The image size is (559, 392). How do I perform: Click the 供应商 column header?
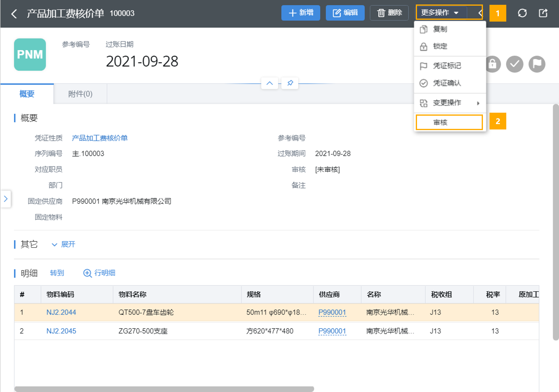pos(337,294)
